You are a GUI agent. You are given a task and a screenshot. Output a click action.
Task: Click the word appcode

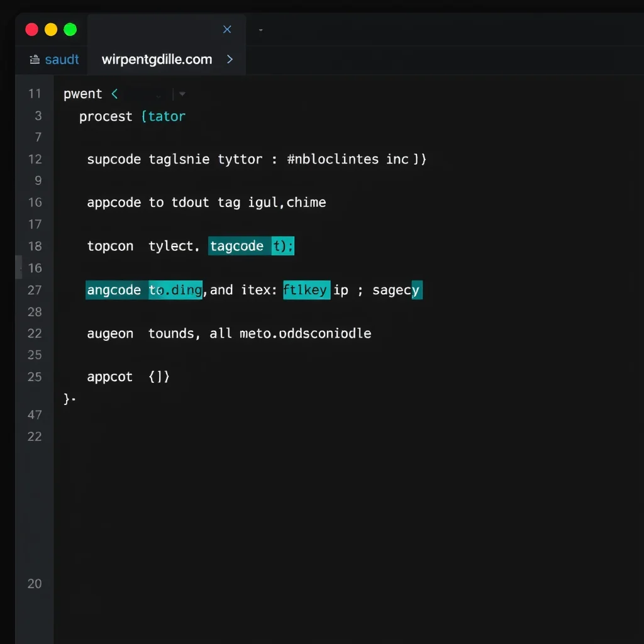click(x=114, y=203)
